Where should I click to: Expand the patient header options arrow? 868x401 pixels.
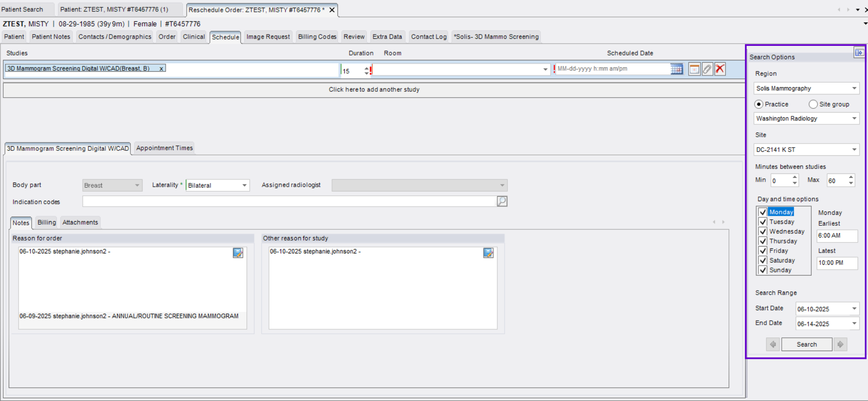[865, 24]
